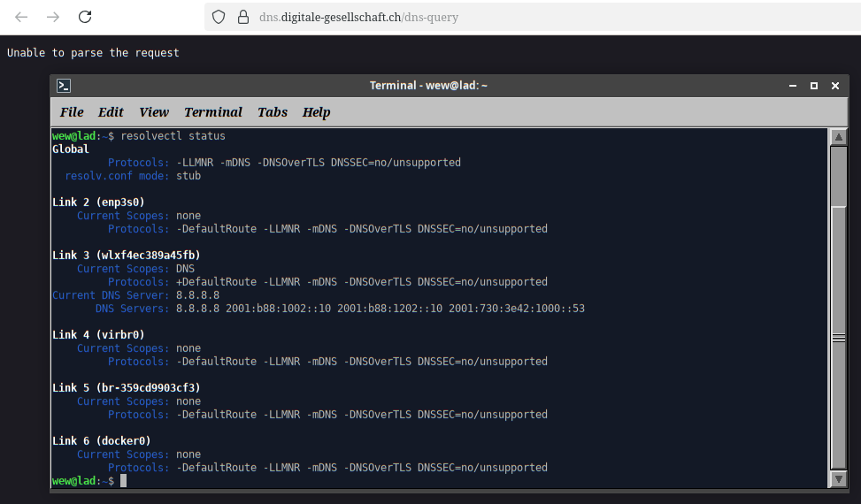Minimize the Terminal window
Screen dimensions: 861x504
[x=792, y=86]
